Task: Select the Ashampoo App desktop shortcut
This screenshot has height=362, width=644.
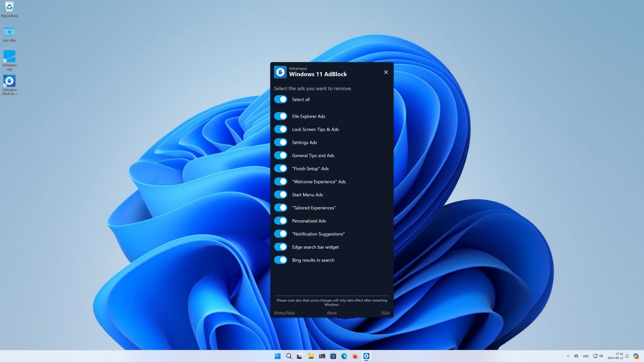Action: [9, 60]
